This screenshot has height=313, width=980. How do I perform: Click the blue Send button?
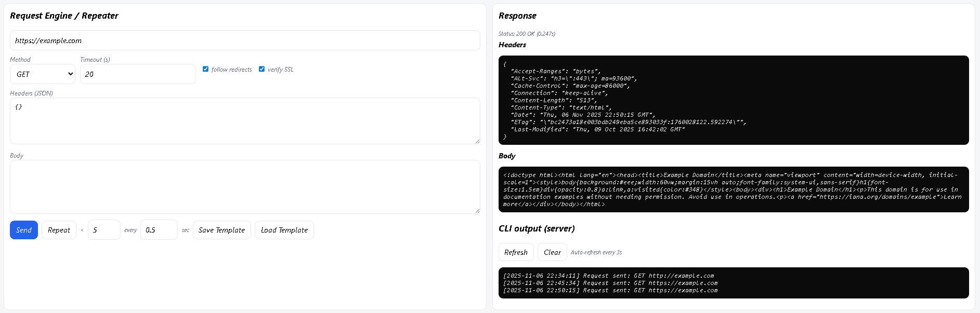24,230
